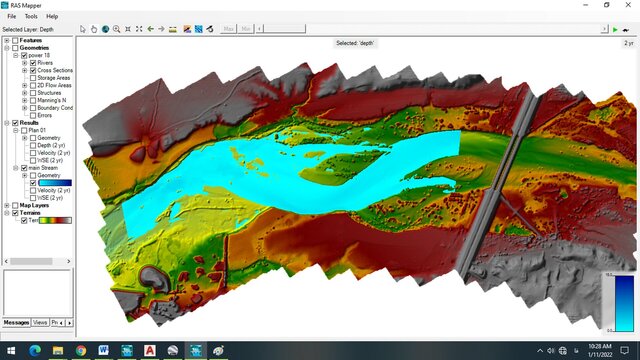
Task: Enable the Storage Areas layer checkbox
Action: pos(33,78)
